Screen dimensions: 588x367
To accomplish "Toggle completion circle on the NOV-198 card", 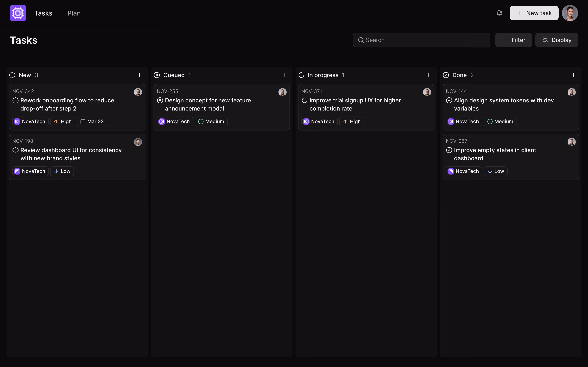I will 15,150.
